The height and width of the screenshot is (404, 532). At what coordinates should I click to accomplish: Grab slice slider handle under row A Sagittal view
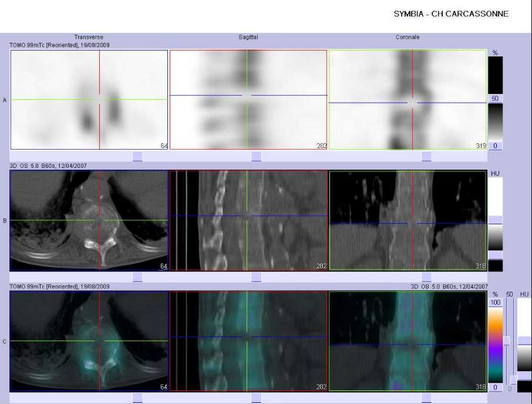(x=257, y=156)
